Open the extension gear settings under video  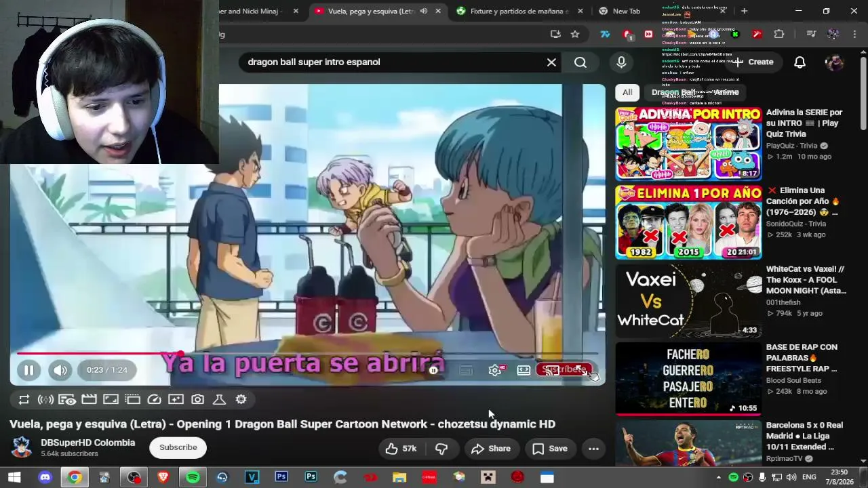[x=241, y=400]
